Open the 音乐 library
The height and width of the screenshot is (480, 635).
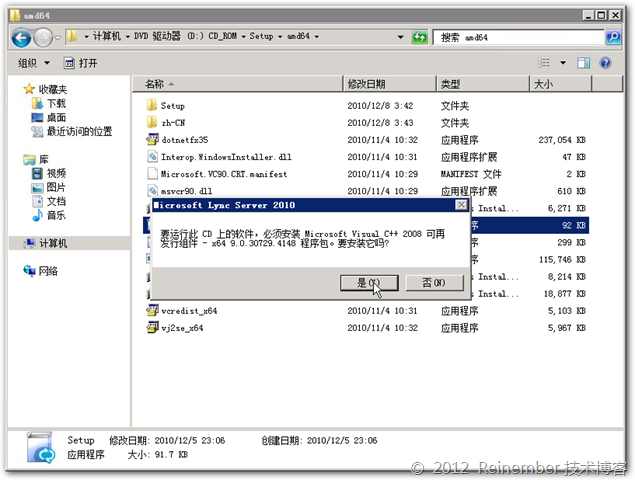pyautogui.click(x=56, y=215)
